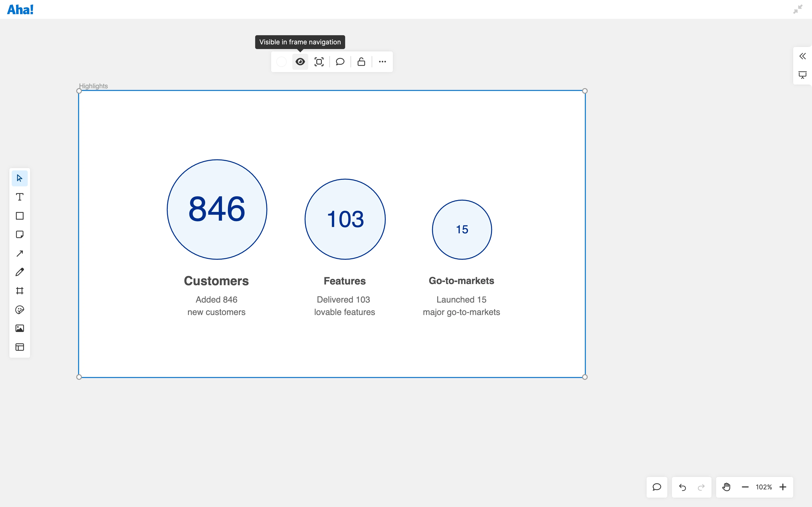
Task: Open the Sticker picker
Action: tap(20, 310)
